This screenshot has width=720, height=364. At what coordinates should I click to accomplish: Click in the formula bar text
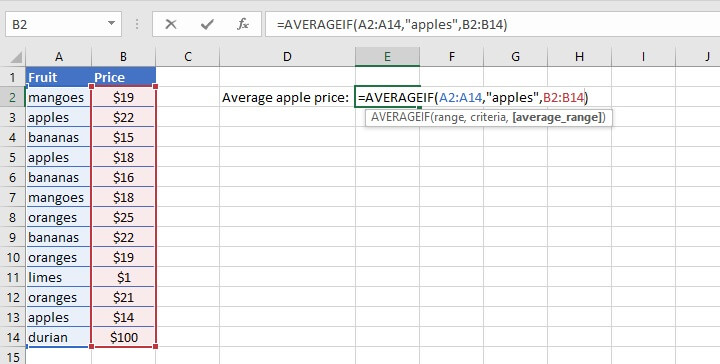pos(392,24)
